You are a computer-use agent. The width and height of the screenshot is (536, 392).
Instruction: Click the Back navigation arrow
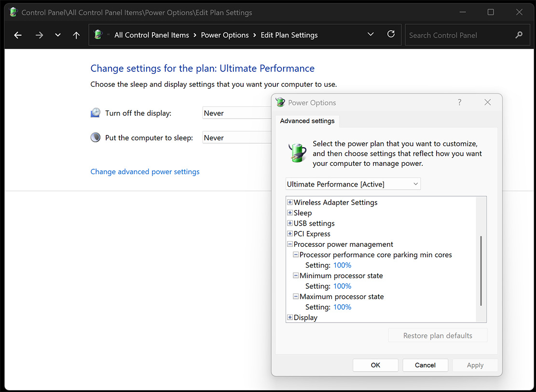coord(18,35)
